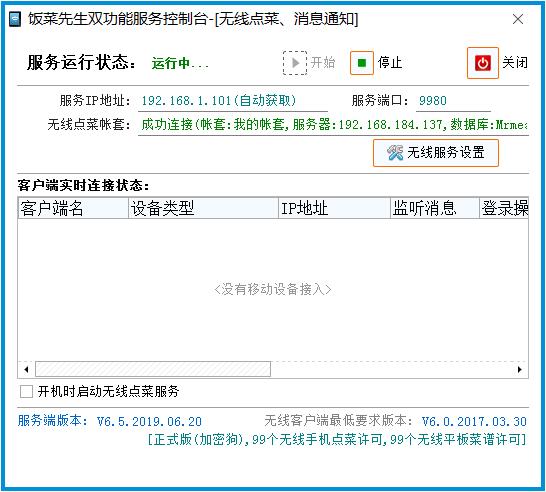Click the 关闭 close label

[x=515, y=63]
